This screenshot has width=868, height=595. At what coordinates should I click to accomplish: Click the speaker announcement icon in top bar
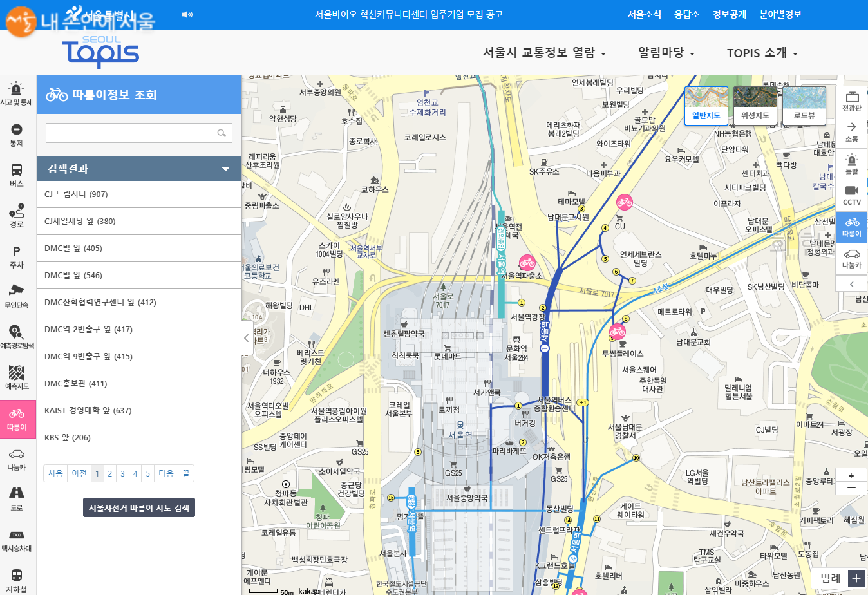coord(187,15)
